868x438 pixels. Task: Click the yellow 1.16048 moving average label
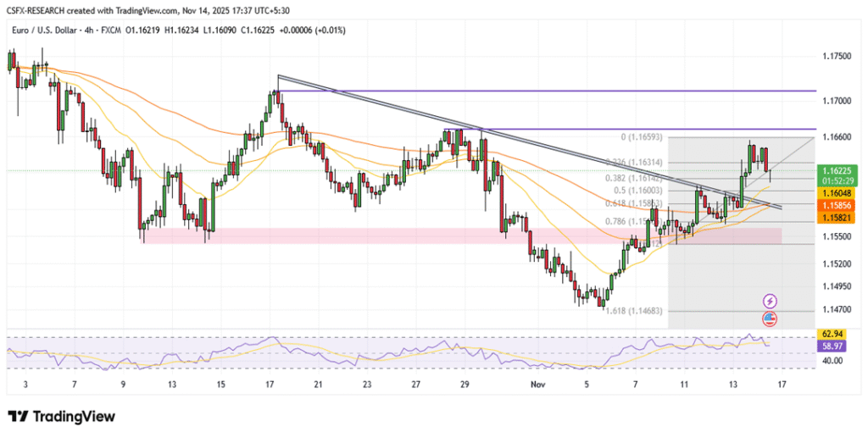(837, 193)
